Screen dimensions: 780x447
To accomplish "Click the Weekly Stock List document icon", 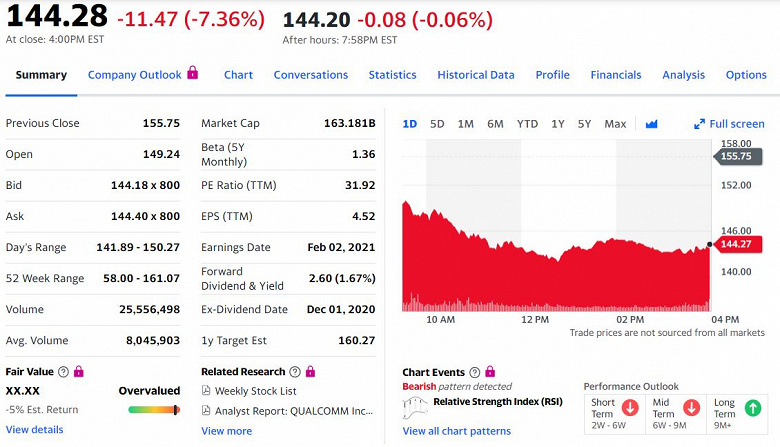I will coord(206,391).
